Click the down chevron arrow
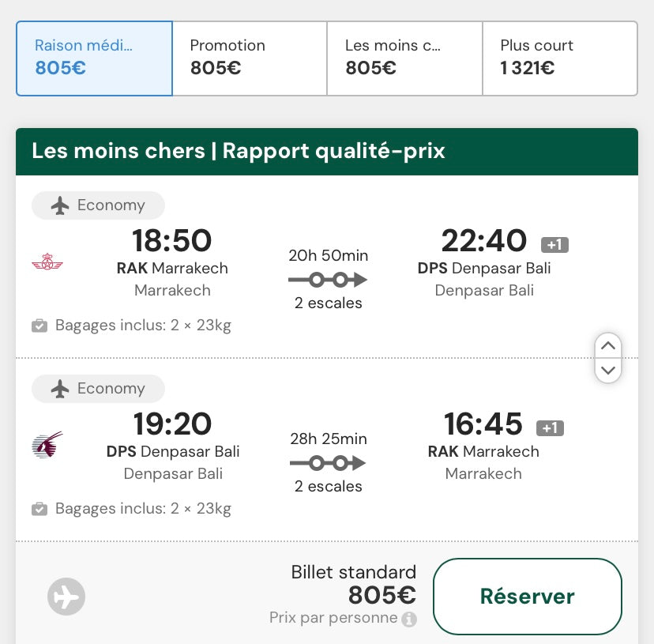 (x=608, y=371)
